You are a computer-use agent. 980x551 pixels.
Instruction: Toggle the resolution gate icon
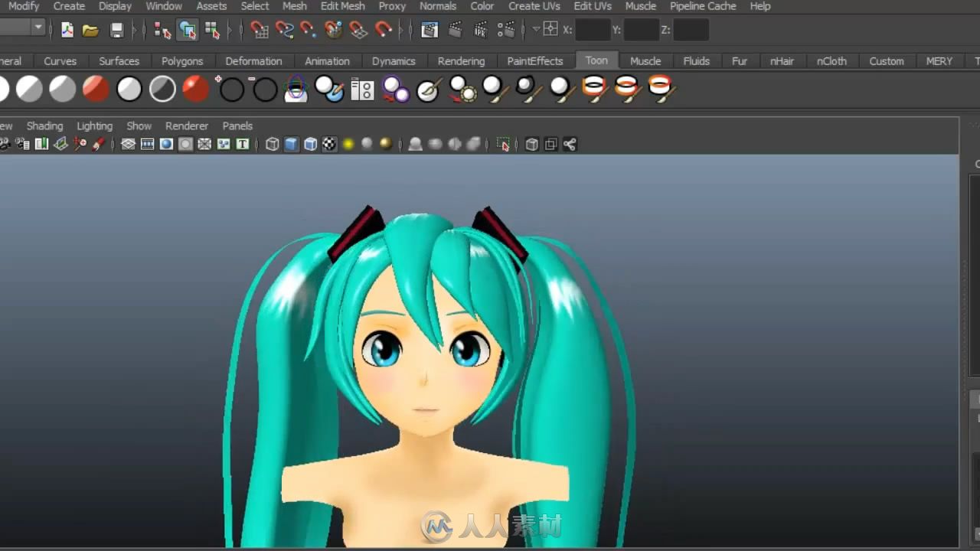click(166, 145)
